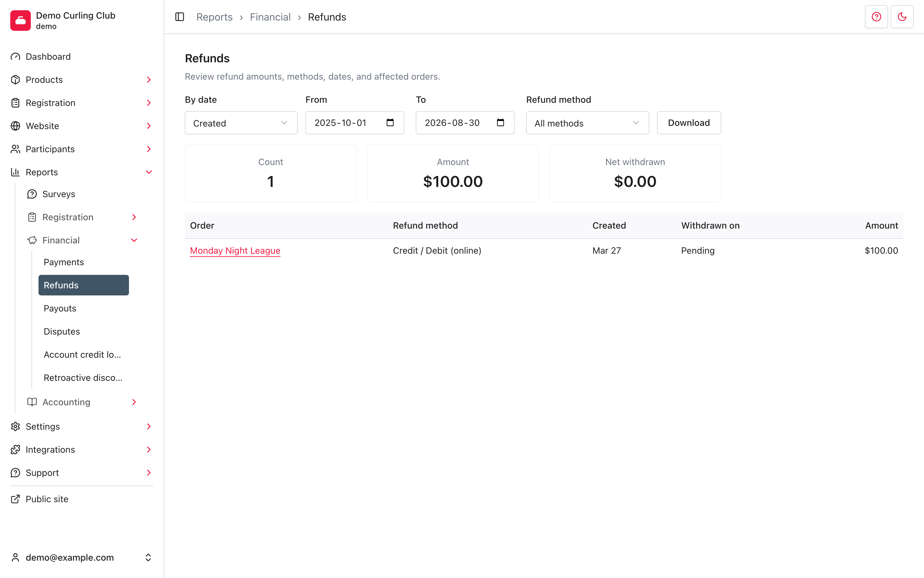
Task: Click the Dashboard gauge icon
Action: click(x=15, y=57)
